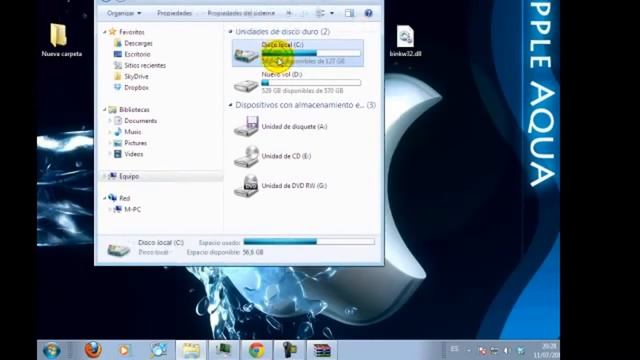
Task: Click the 'Unidad de DVD RW (G:)' label
Action: pyautogui.click(x=294, y=186)
